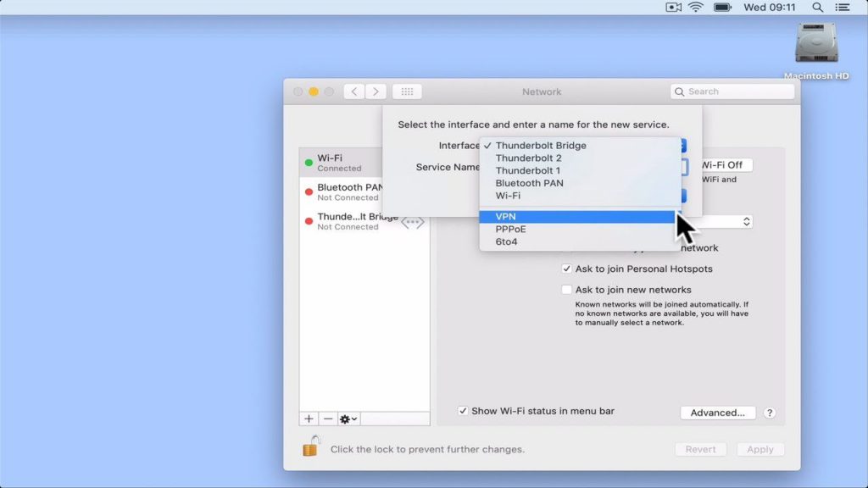Open Advanced network settings
The height and width of the screenshot is (488, 868).
tap(717, 413)
